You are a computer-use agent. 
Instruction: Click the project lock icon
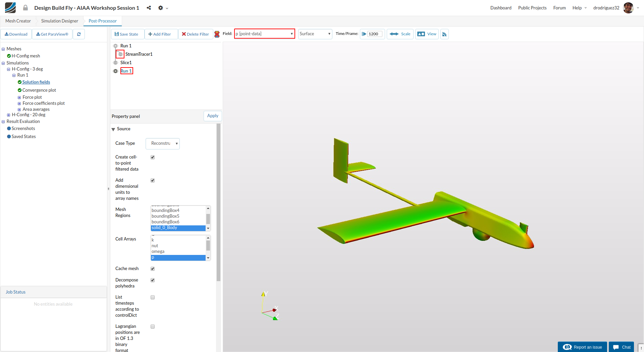click(x=25, y=8)
